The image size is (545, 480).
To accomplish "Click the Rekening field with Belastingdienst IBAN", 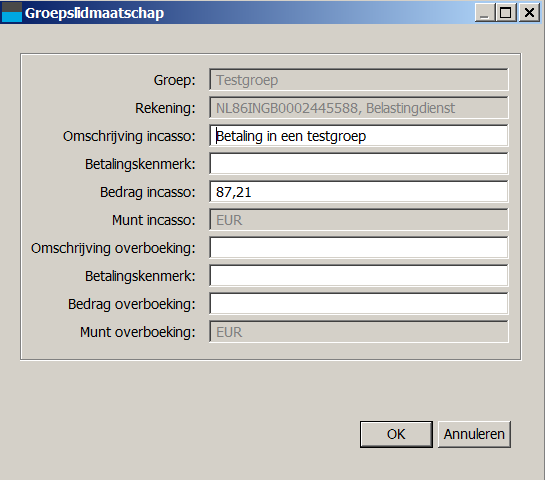I will tap(359, 108).
